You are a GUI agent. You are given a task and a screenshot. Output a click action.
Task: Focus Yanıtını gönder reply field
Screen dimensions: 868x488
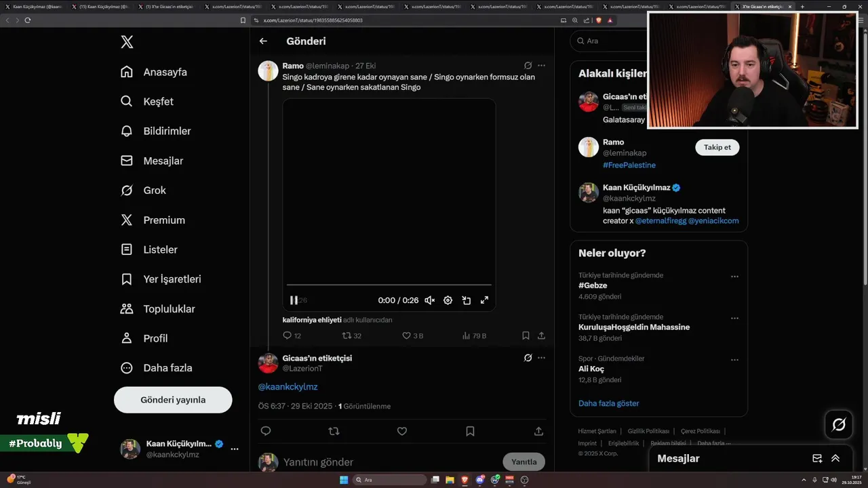(390, 462)
